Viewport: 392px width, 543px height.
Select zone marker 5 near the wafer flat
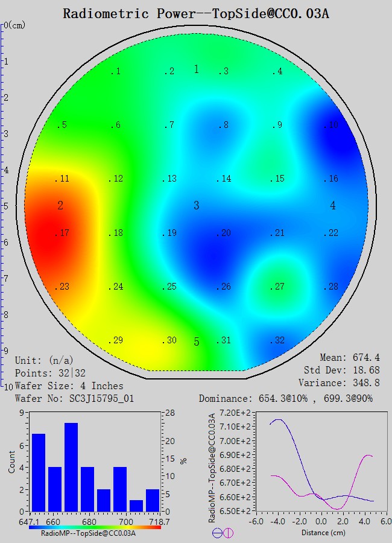click(x=196, y=342)
